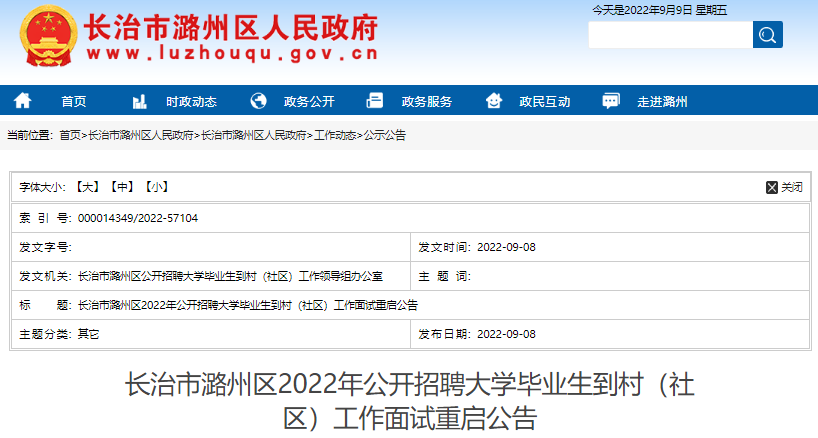Screen dimensions: 818x438
Task: Open the 政民互动 menu item
Action: click(545, 101)
